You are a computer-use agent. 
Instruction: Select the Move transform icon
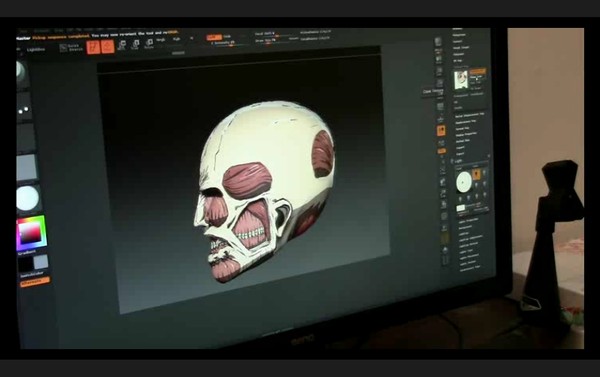click(122, 45)
